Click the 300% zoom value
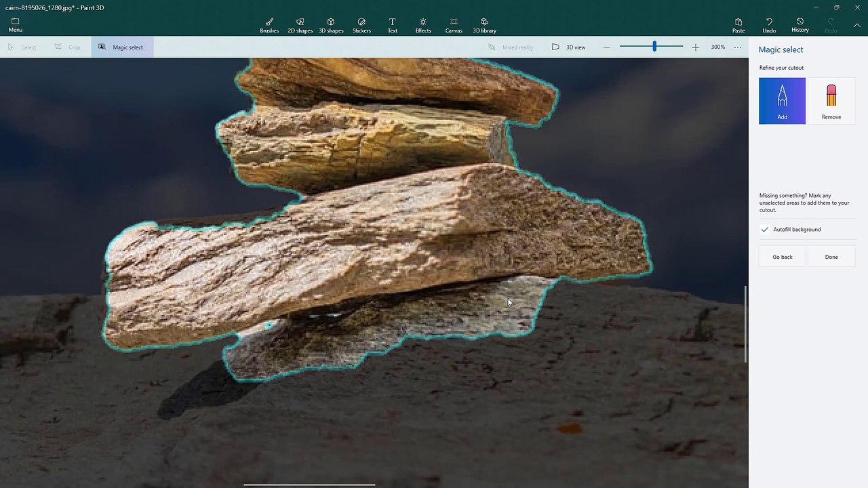The height and width of the screenshot is (488, 868). click(718, 47)
